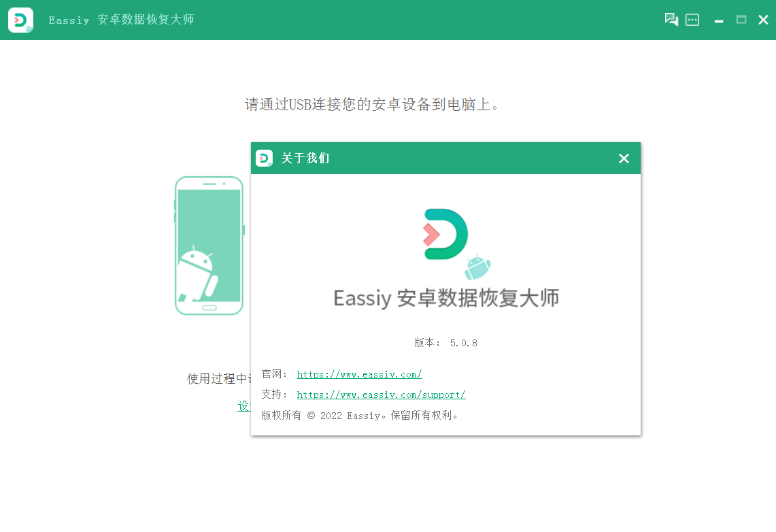
Task: Open the feedback chat icon
Action: [x=671, y=19]
